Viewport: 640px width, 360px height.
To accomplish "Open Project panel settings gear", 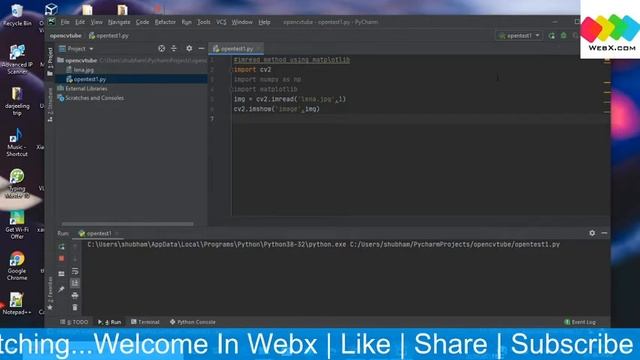I will [x=189, y=49].
